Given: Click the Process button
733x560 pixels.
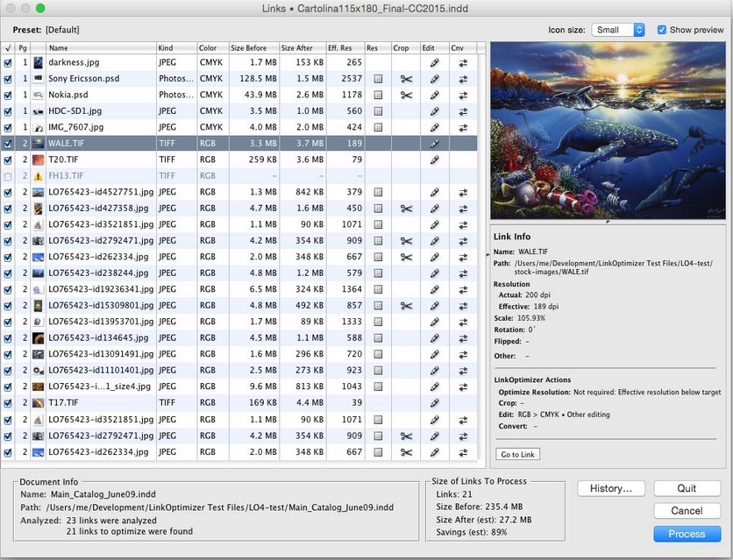Looking at the screenshot, I should click(x=687, y=534).
